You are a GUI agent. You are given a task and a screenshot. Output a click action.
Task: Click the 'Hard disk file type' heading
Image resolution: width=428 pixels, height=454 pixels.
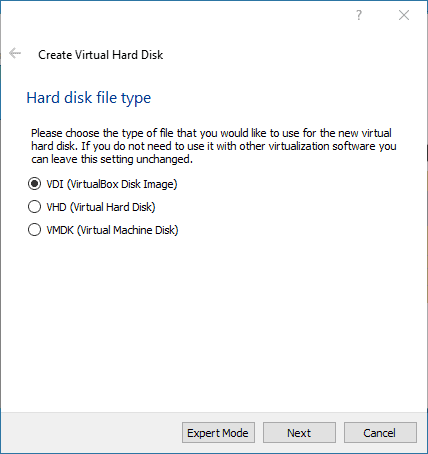[x=89, y=98]
